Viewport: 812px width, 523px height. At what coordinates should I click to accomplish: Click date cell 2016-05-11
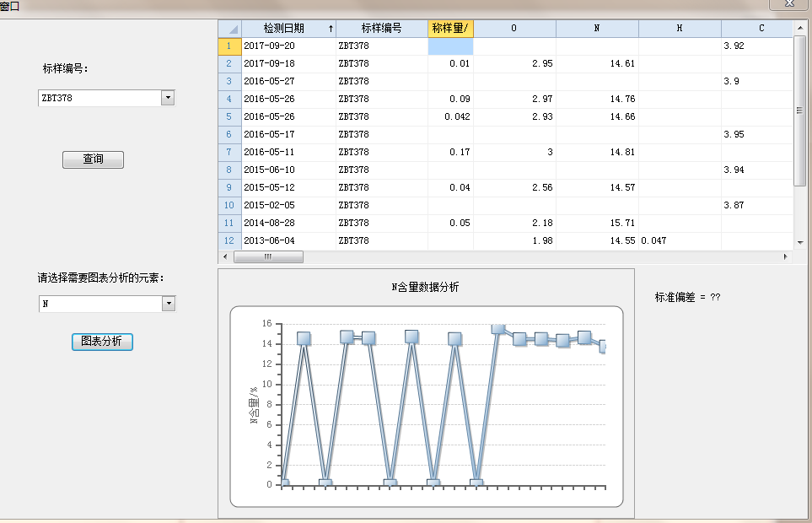(x=289, y=152)
